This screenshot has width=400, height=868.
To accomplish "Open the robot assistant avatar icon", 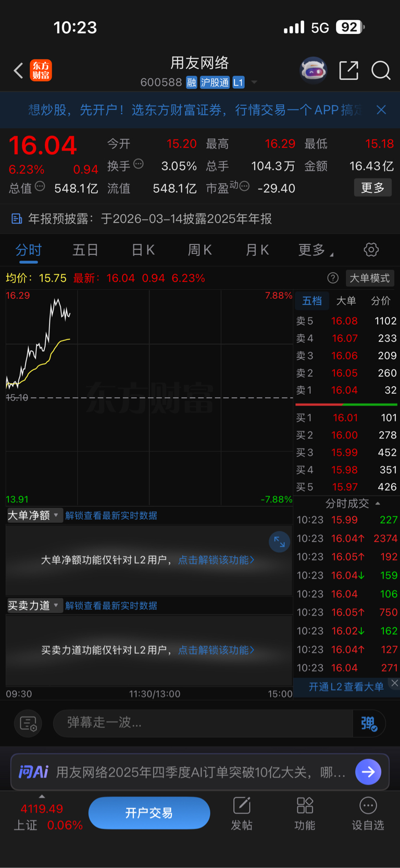I will coord(313,70).
